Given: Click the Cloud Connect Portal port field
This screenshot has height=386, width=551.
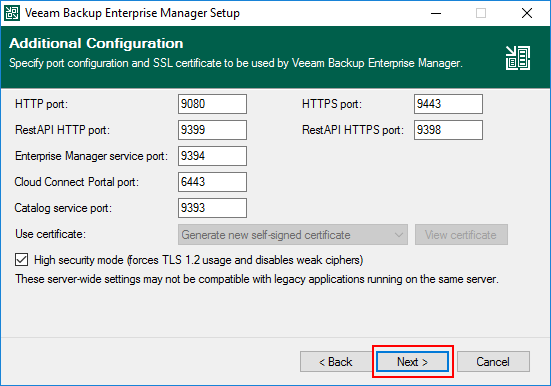Looking at the screenshot, I should pyautogui.click(x=212, y=182).
